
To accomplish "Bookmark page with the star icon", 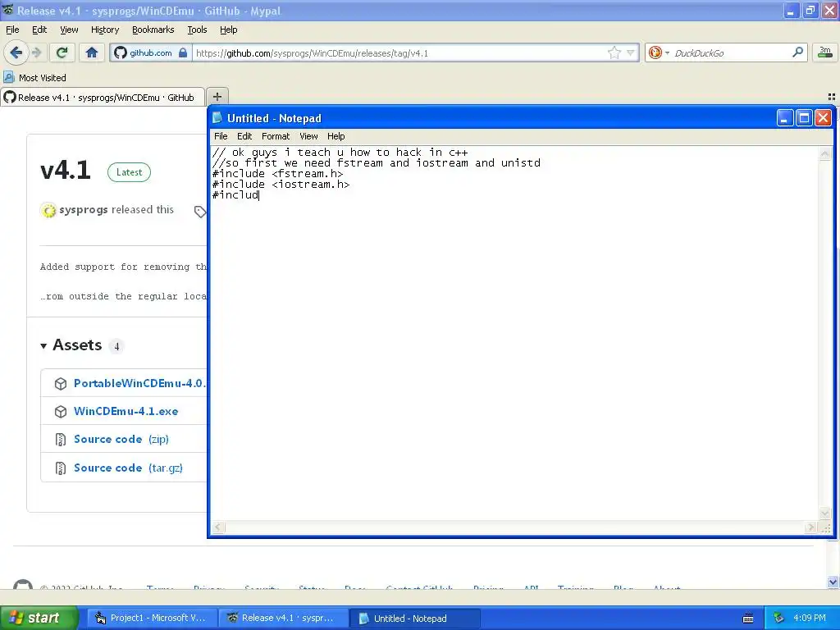I will [x=614, y=52].
